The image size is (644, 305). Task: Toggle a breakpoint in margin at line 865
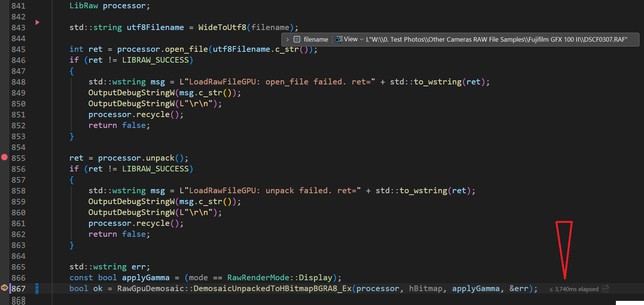tap(5, 267)
